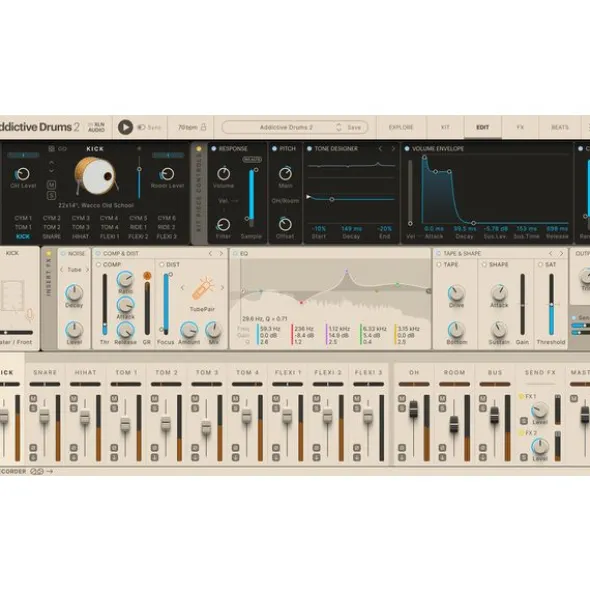
Task: Open the BEATS tab
Action: point(560,127)
